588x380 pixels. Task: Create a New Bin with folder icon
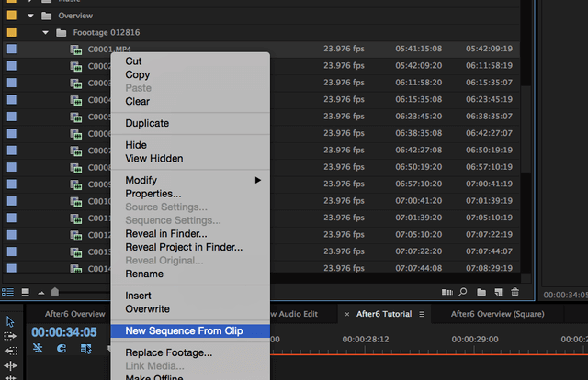[481, 292]
